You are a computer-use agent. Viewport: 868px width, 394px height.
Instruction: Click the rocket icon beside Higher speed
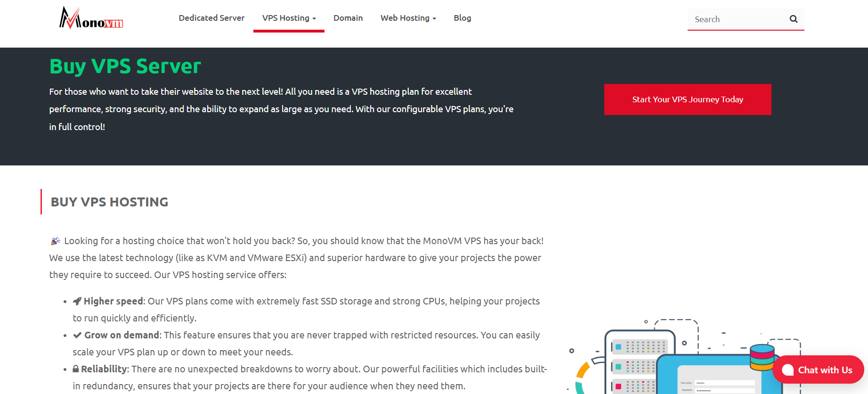coord(77,301)
